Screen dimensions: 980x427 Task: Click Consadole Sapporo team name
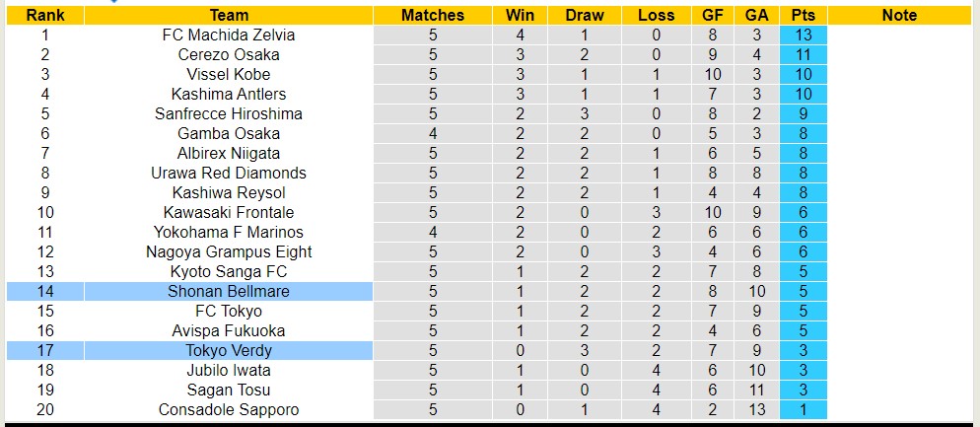(229, 409)
